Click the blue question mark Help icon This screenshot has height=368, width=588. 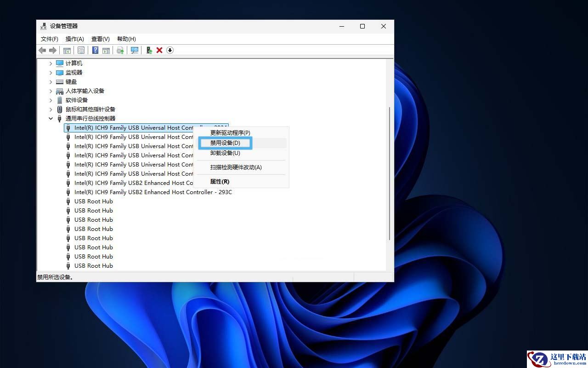[x=95, y=50]
